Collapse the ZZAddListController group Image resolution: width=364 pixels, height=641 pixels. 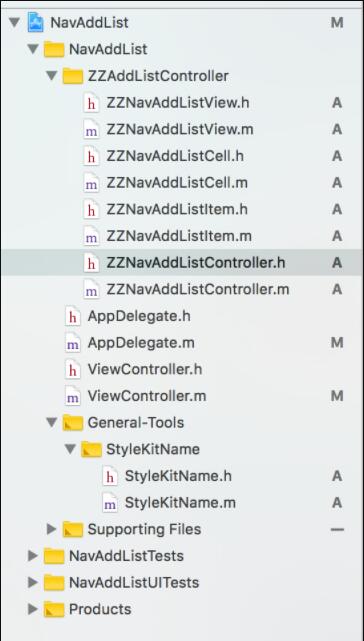[x=52, y=76]
